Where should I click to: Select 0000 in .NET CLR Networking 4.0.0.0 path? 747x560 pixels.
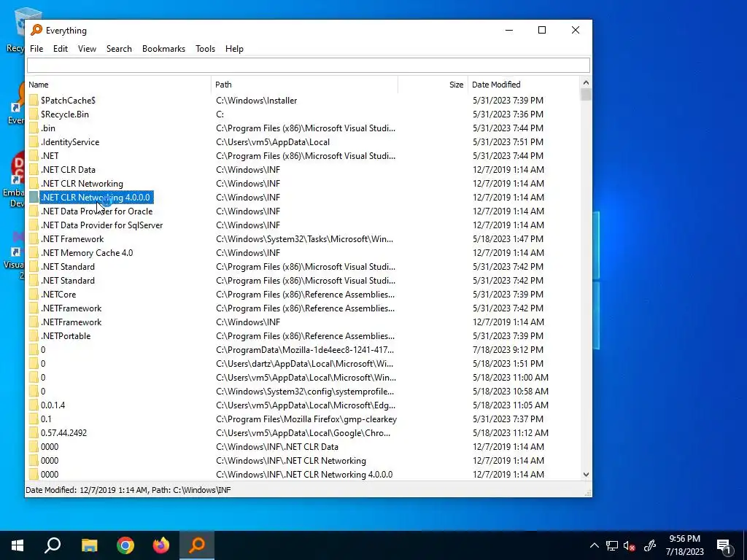pos(50,474)
